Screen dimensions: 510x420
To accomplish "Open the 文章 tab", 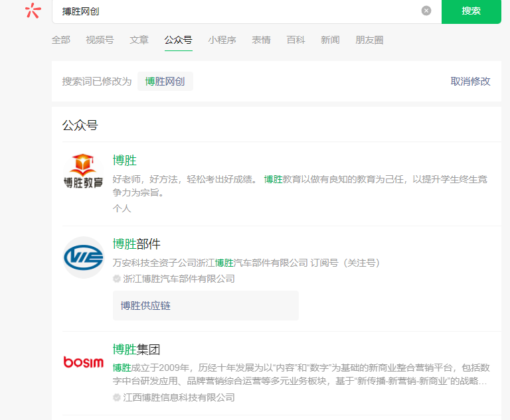I will click(139, 40).
